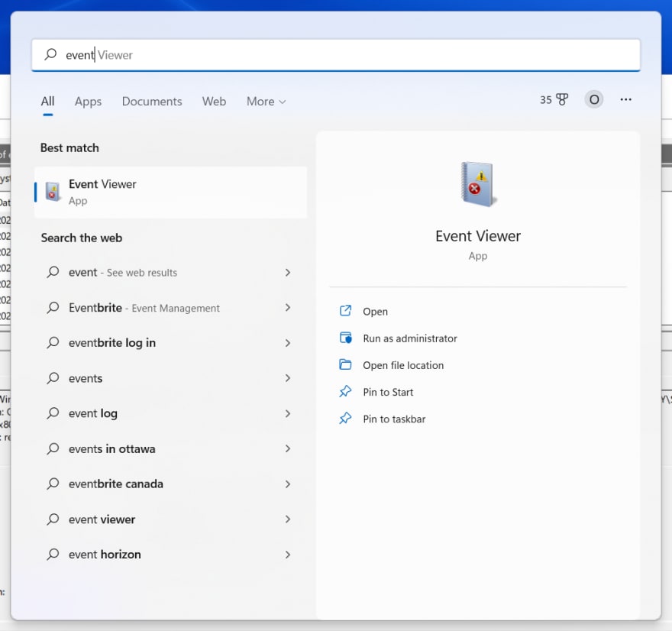Click magnifier icon beside 'event viewer' suggestion
This screenshot has width=672, height=631.
coord(53,519)
